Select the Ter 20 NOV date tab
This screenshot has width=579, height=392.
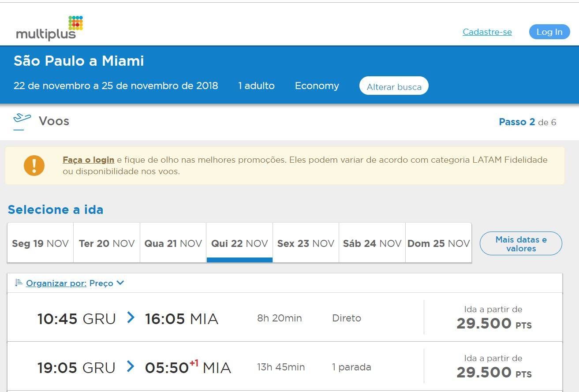[x=107, y=243]
